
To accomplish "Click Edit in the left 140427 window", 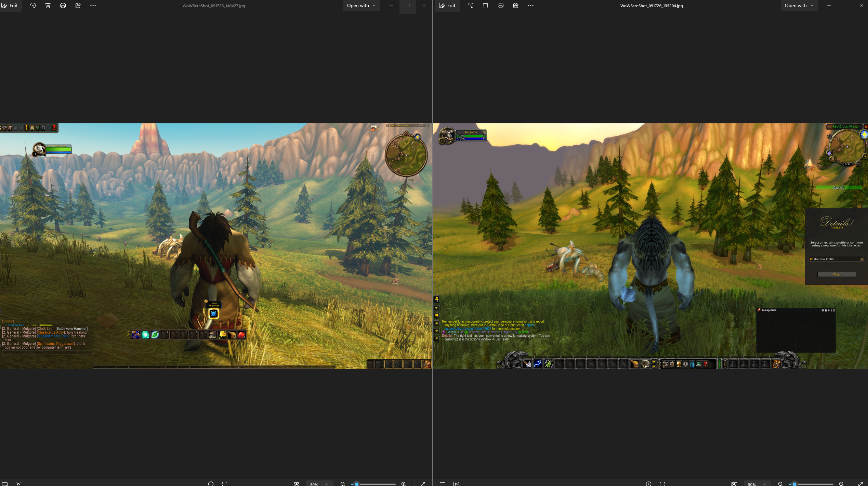I will click(x=10, y=5).
